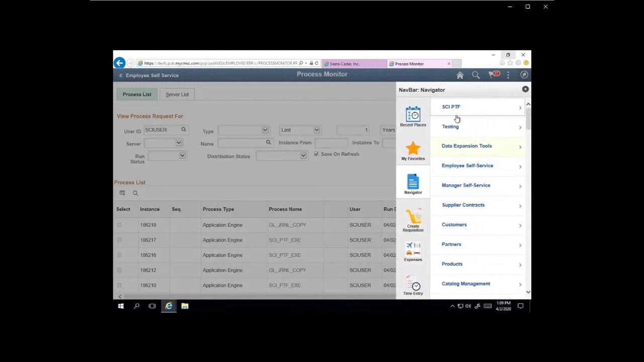Refresh the page in the address bar

point(316,63)
